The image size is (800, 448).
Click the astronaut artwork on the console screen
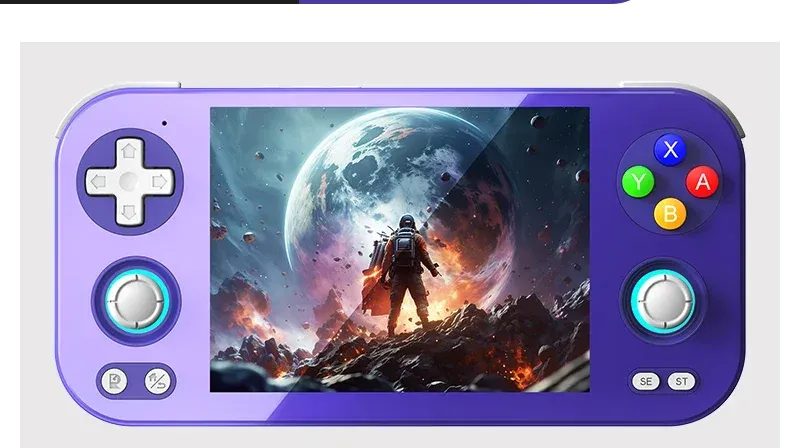pos(400,250)
